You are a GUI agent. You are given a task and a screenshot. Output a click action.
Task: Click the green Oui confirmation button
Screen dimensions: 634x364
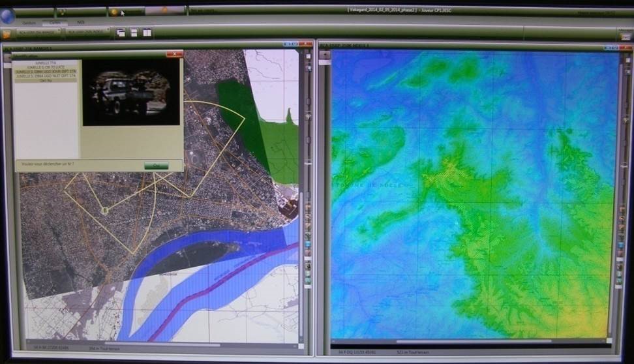pyautogui.click(x=156, y=166)
